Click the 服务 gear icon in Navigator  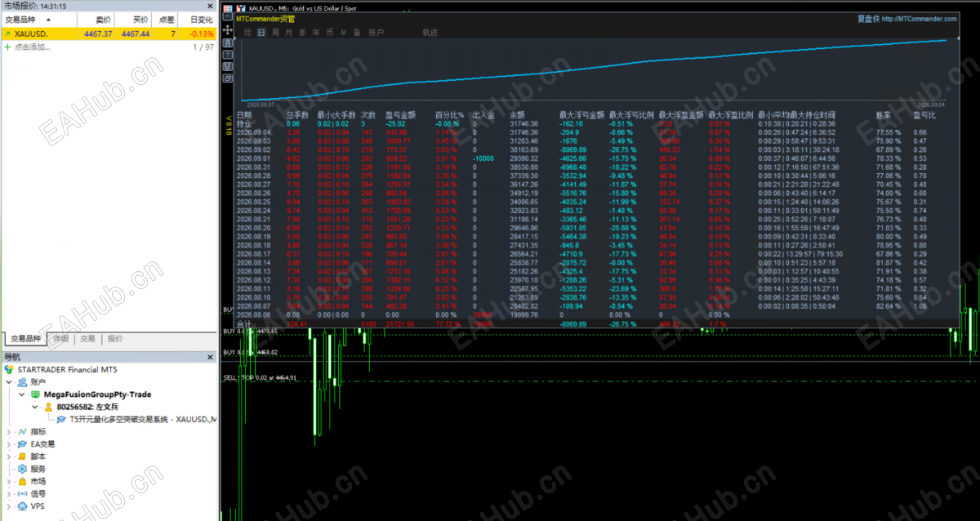22,469
